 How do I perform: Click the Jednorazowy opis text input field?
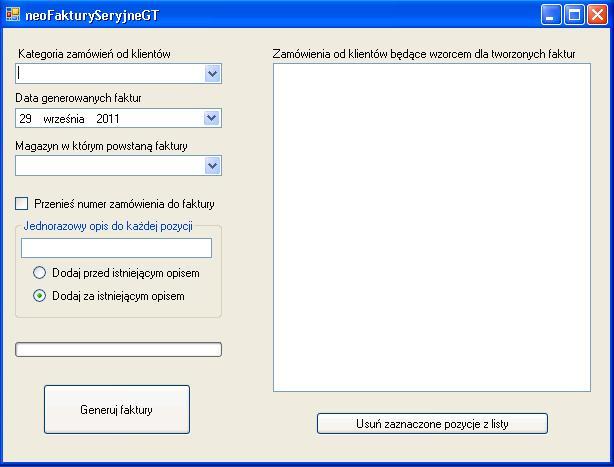pyautogui.click(x=116, y=248)
